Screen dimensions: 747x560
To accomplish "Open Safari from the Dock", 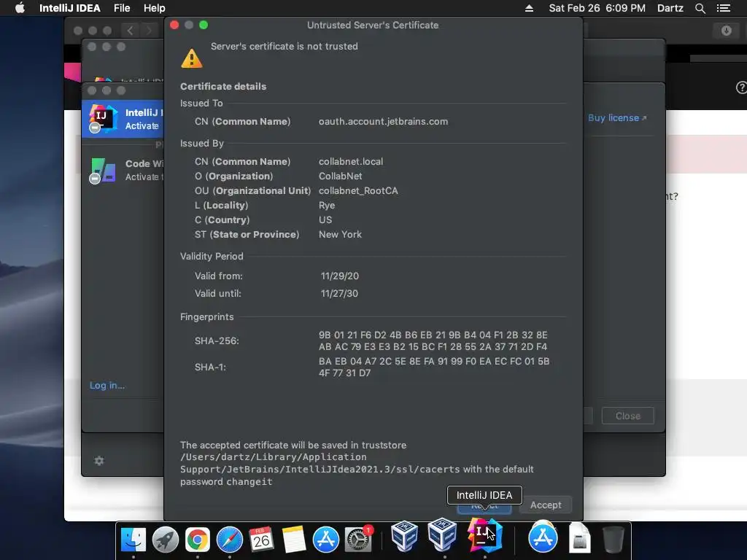I will click(x=230, y=540).
